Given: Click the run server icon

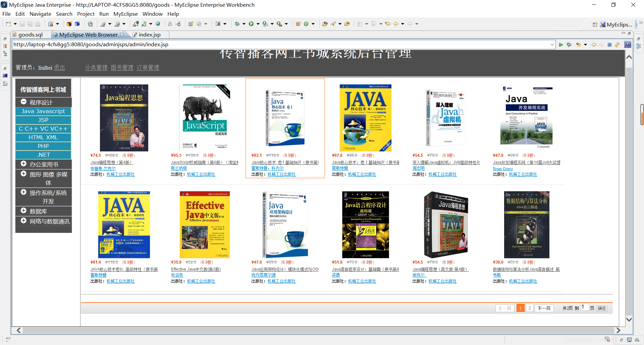Looking at the screenshot, I should 144,24.
